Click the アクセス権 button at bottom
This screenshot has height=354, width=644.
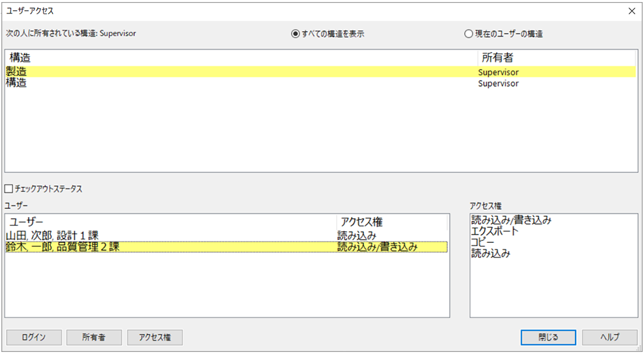click(x=155, y=337)
